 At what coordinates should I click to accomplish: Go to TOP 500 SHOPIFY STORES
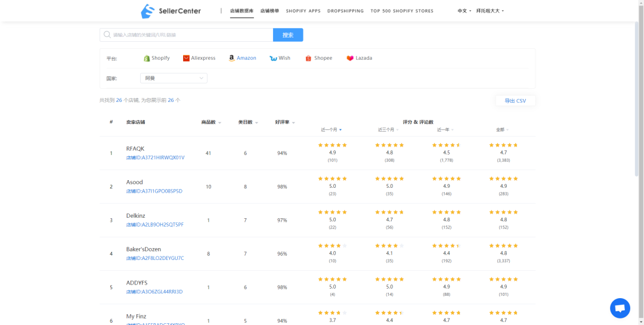(x=402, y=11)
